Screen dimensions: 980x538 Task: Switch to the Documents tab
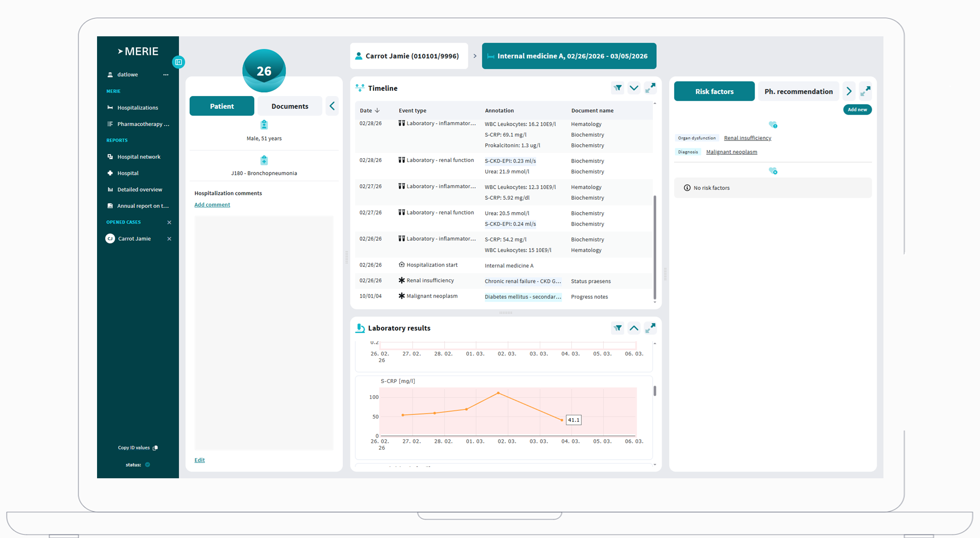coord(290,106)
